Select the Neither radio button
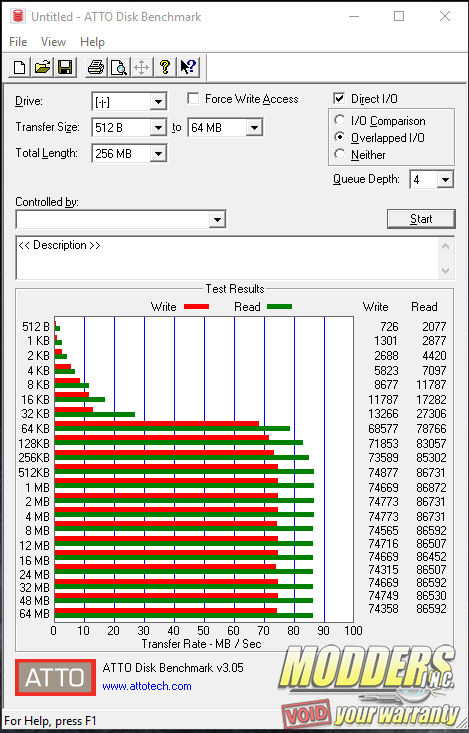 [339, 154]
